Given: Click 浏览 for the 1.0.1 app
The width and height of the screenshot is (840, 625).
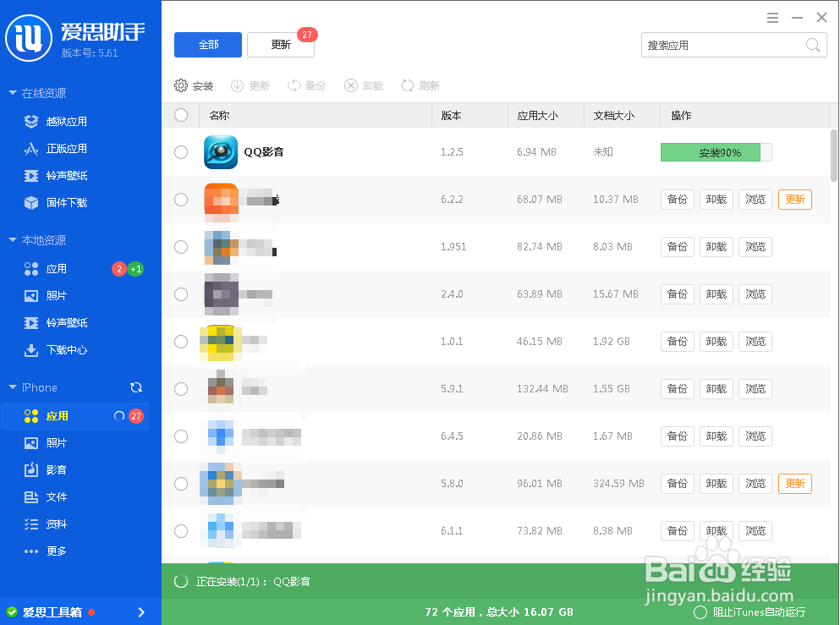Looking at the screenshot, I should click(755, 342).
